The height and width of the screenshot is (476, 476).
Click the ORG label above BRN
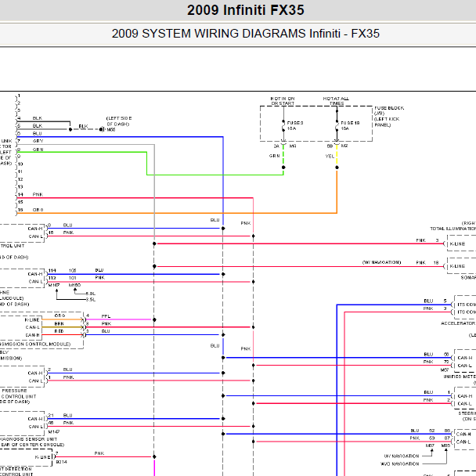tap(59, 316)
